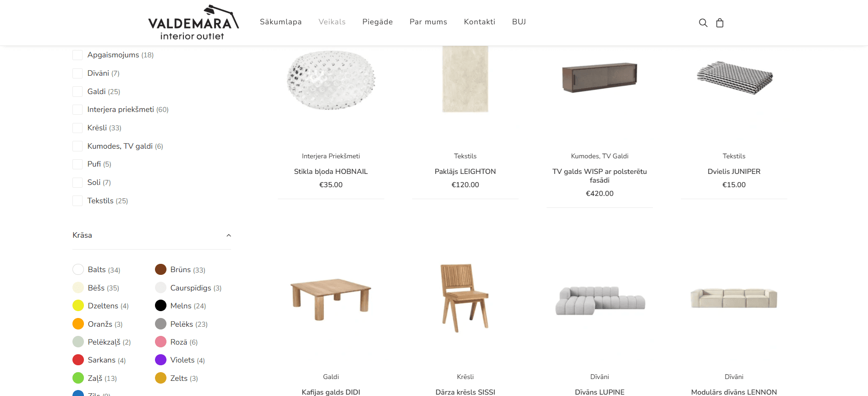Tick the Apgaismojums category checkbox
The height and width of the screenshot is (396, 868).
77,55
